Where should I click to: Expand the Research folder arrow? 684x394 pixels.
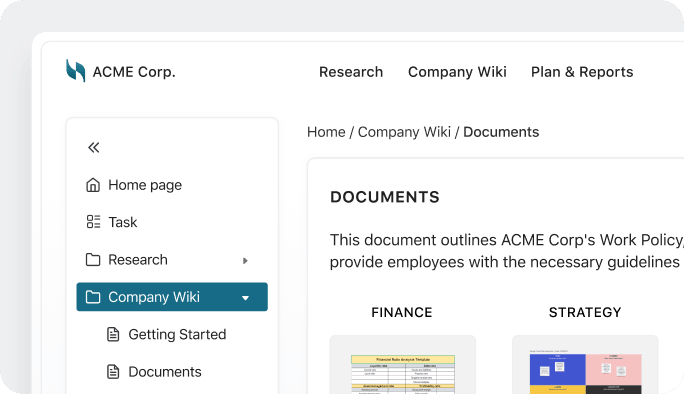245,260
